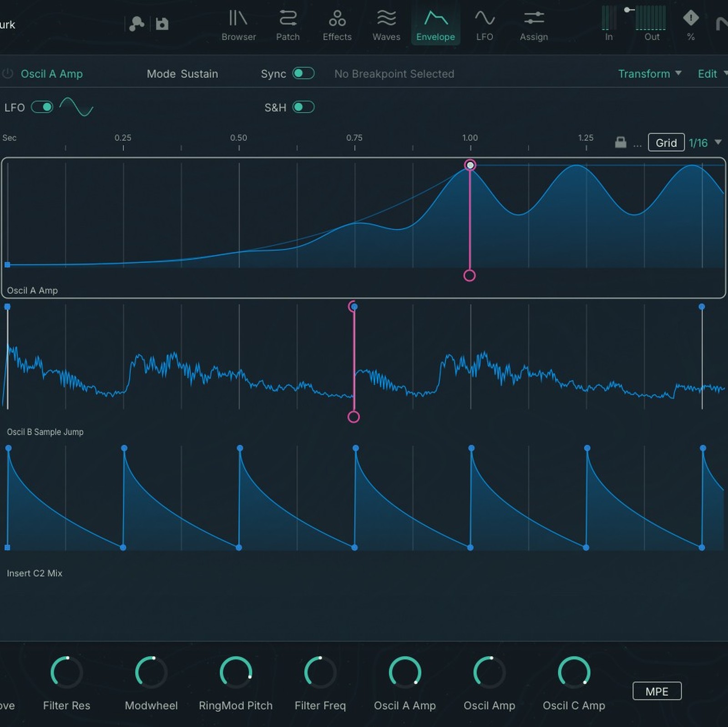The image size is (728, 727).
Task: Toggle the Sync switch off
Action: point(303,73)
